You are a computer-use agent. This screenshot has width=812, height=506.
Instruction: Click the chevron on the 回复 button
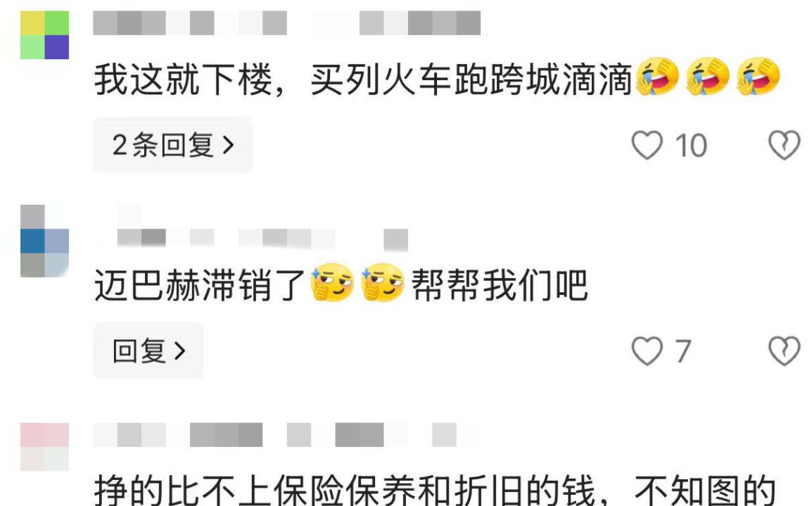point(179,351)
